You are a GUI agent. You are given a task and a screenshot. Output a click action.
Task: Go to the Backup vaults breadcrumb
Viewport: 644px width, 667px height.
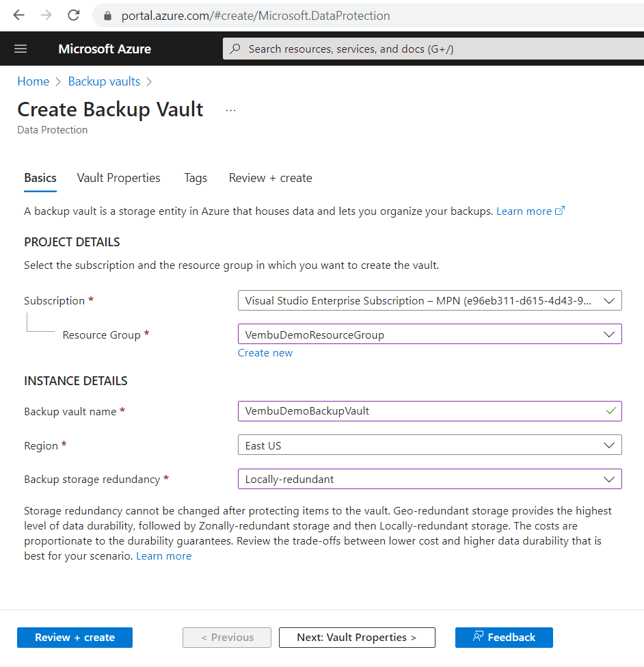tap(104, 81)
